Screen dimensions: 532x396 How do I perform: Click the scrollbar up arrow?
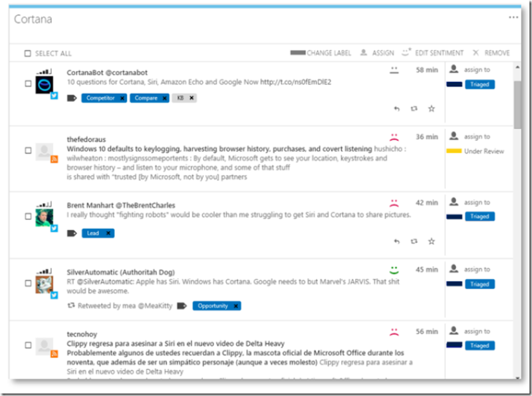coord(517,67)
